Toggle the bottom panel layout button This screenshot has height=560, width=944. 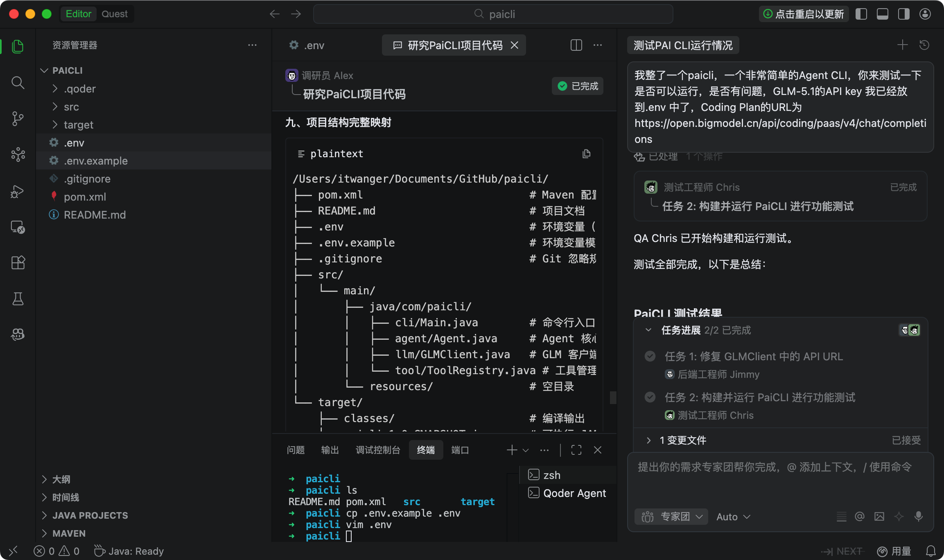click(883, 14)
